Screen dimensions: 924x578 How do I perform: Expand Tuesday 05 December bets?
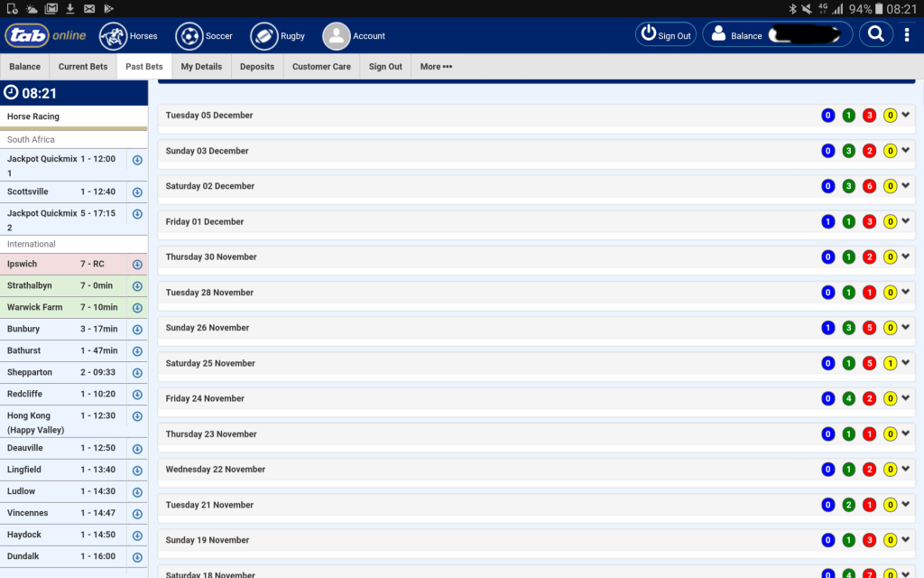(906, 115)
